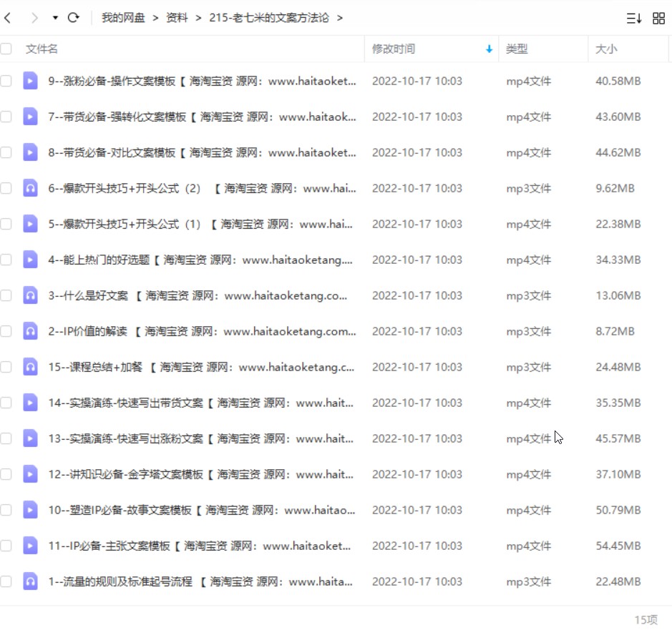Screen dimensions: 672x630
Task: Select file name 13--实操演练-快速写出涨粉文案
Action: pyautogui.click(x=201, y=438)
